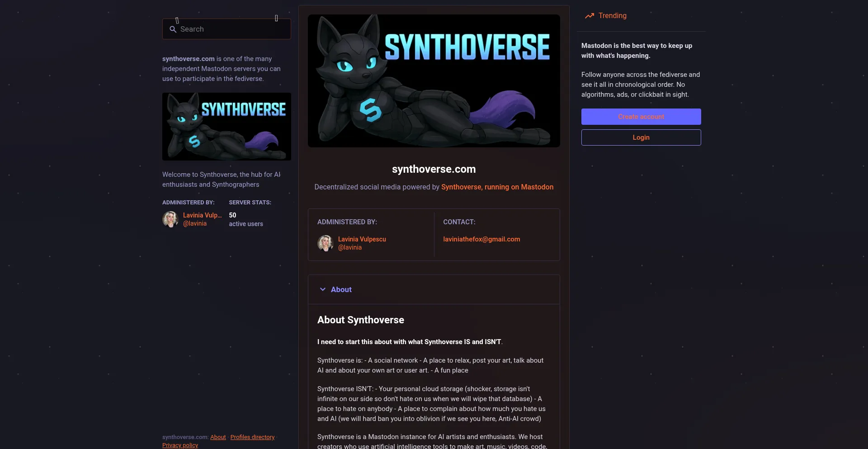Open the Profiles directory footer link
868x449 pixels.
coord(252,437)
